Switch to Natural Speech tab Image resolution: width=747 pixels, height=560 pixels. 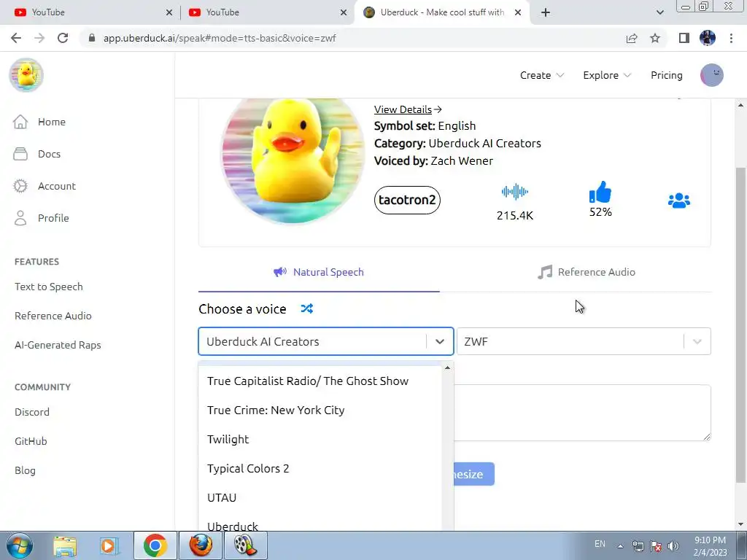(x=319, y=272)
